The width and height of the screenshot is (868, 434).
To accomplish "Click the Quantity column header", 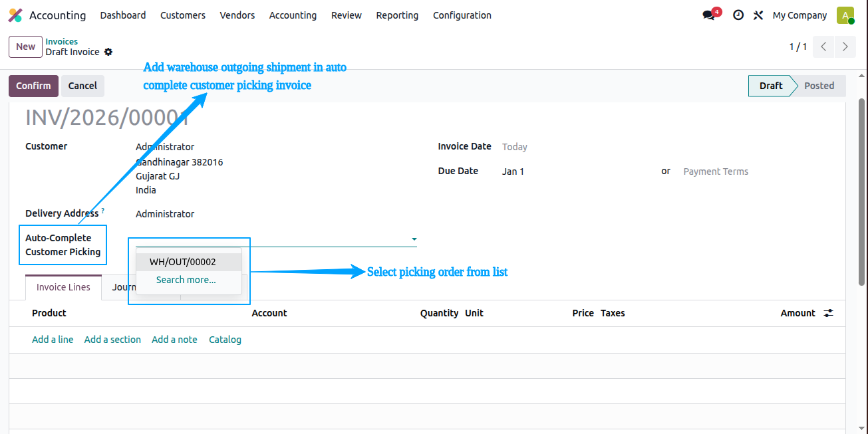I will (439, 313).
